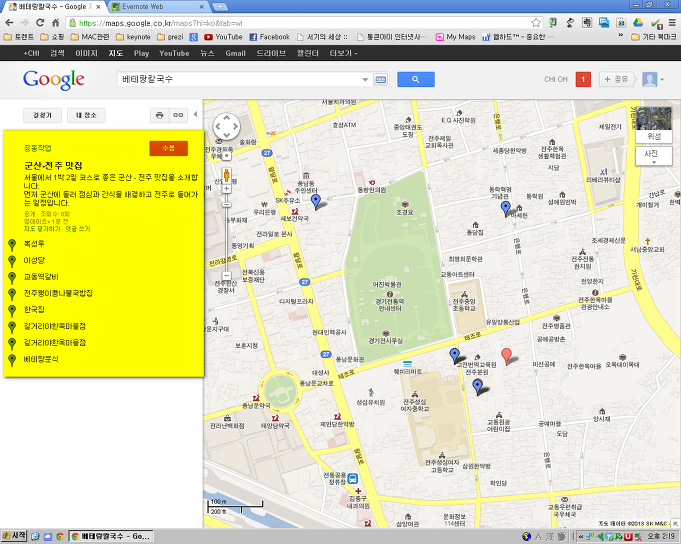
Task: Toggle the bookmark star in address bar
Action: pos(536,23)
